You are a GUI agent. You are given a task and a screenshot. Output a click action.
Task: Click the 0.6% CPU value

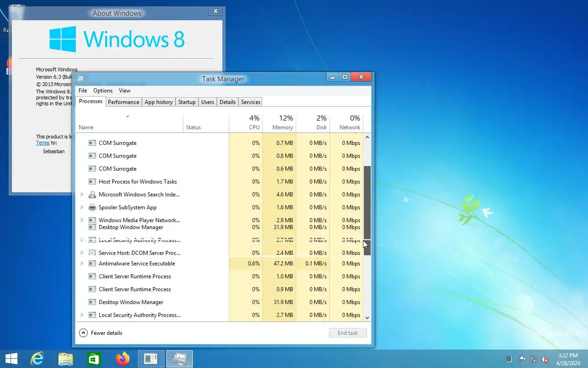(x=254, y=264)
